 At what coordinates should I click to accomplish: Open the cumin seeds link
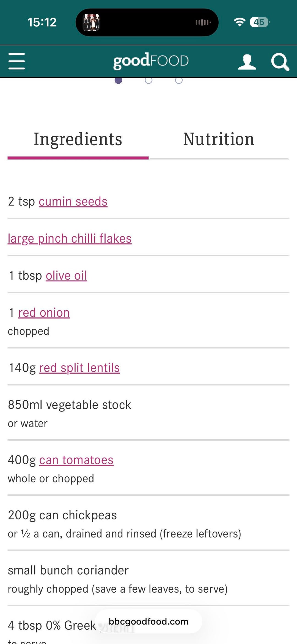(x=73, y=202)
